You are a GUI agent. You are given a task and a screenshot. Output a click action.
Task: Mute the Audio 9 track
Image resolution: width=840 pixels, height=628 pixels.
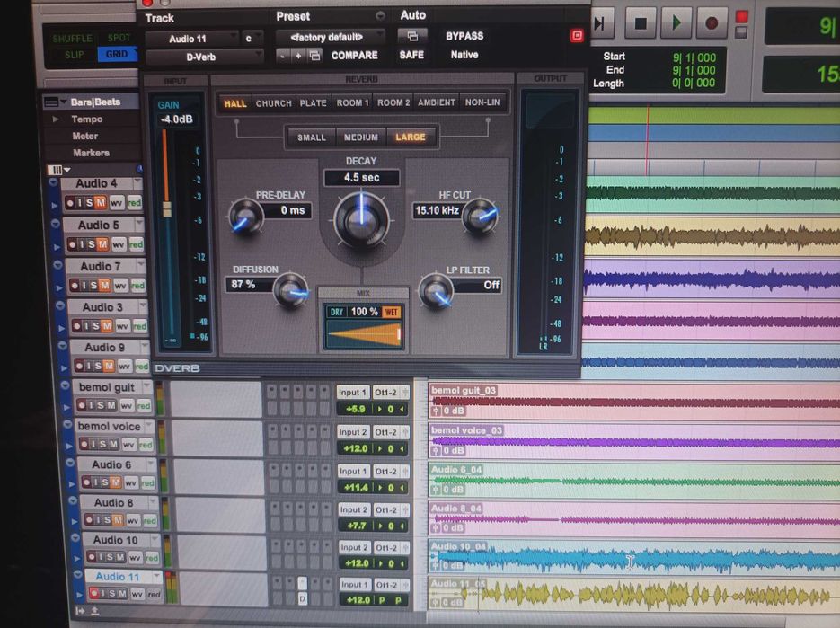pyautogui.click(x=109, y=366)
